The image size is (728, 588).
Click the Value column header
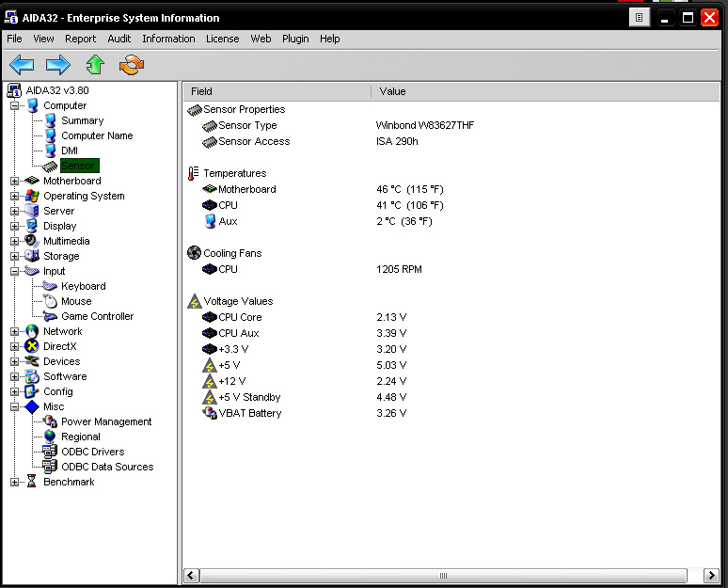[x=393, y=91]
